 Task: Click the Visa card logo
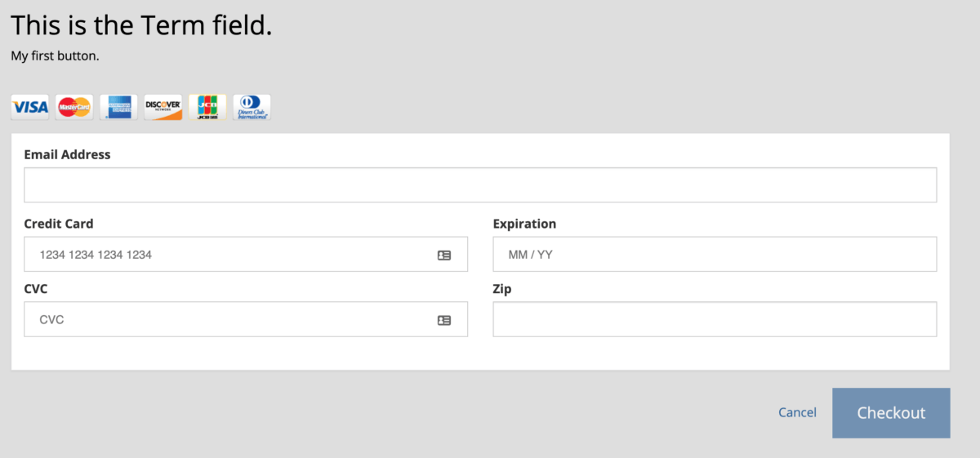(x=30, y=107)
